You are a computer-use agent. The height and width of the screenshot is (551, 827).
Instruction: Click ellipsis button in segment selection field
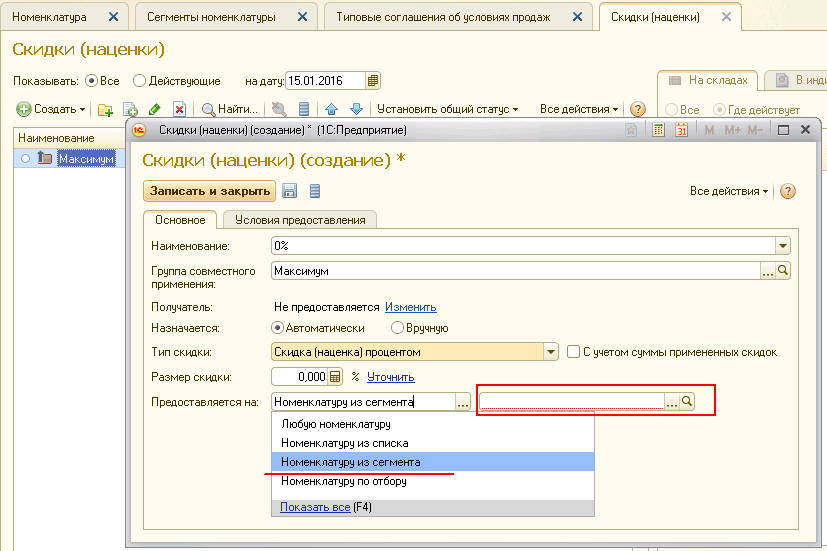click(x=671, y=401)
